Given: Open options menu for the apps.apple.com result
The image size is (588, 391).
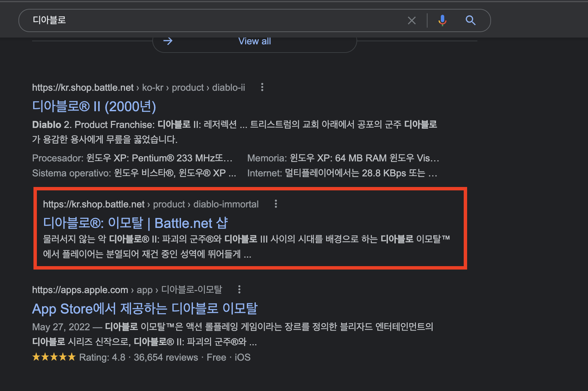Looking at the screenshot, I should point(239,290).
